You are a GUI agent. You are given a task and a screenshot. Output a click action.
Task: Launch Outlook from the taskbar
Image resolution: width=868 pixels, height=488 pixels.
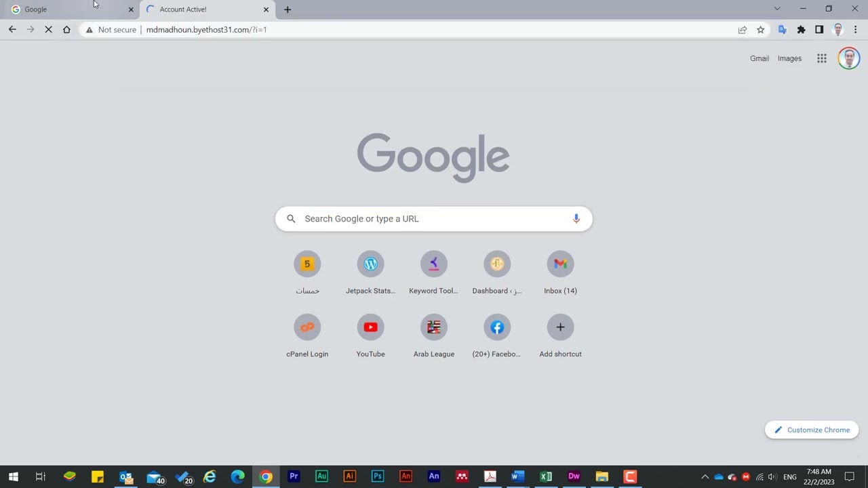pyautogui.click(x=126, y=476)
